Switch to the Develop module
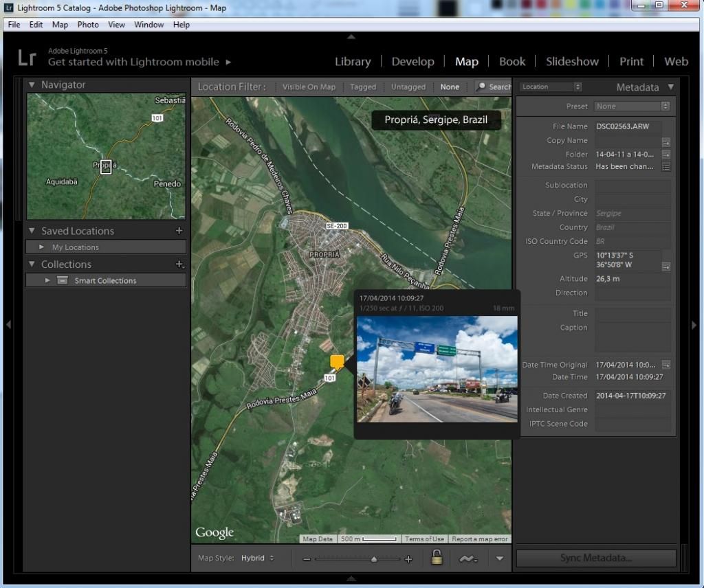Image resolution: width=704 pixels, height=588 pixels. tap(412, 61)
